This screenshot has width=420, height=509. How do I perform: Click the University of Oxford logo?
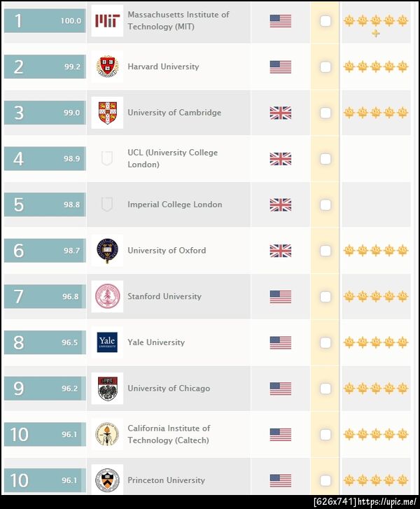[x=107, y=251]
